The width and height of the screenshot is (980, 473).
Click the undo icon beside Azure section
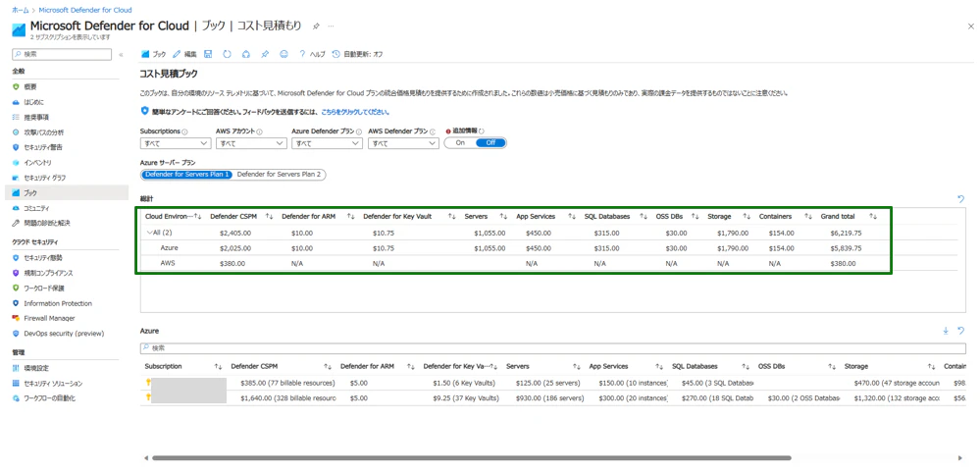tap(961, 331)
